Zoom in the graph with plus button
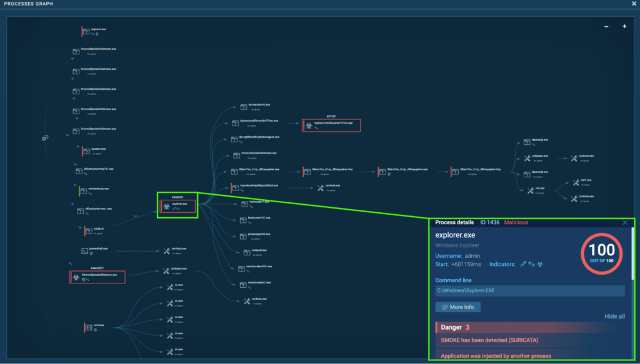The height and width of the screenshot is (364, 640). [x=624, y=26]
